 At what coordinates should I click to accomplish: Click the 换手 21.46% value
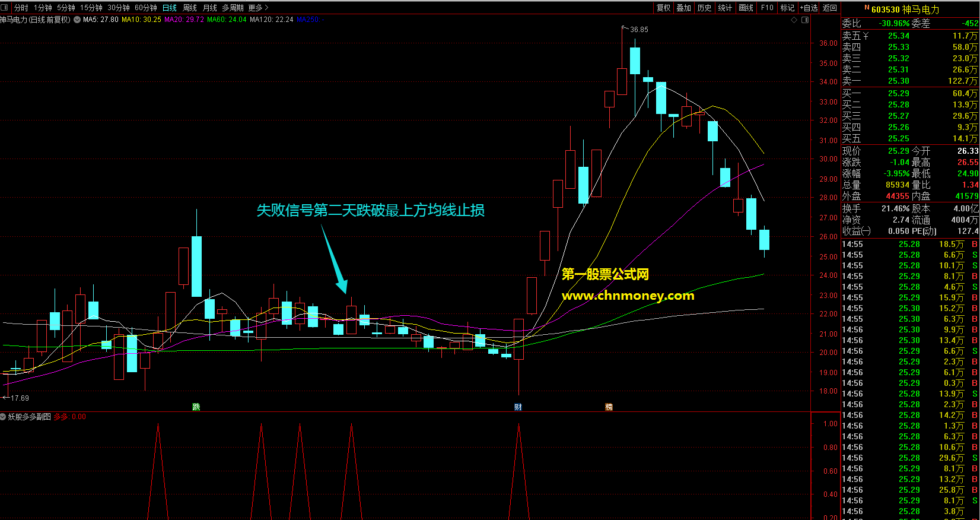pyautogui.click(x=895, y=208)
